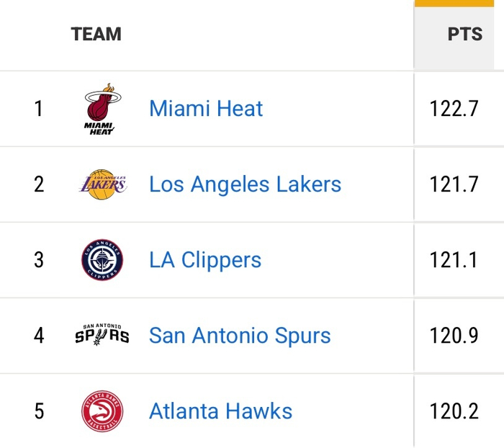
Task: Select the Clippers 121.1 points cell
Action: 454,260
